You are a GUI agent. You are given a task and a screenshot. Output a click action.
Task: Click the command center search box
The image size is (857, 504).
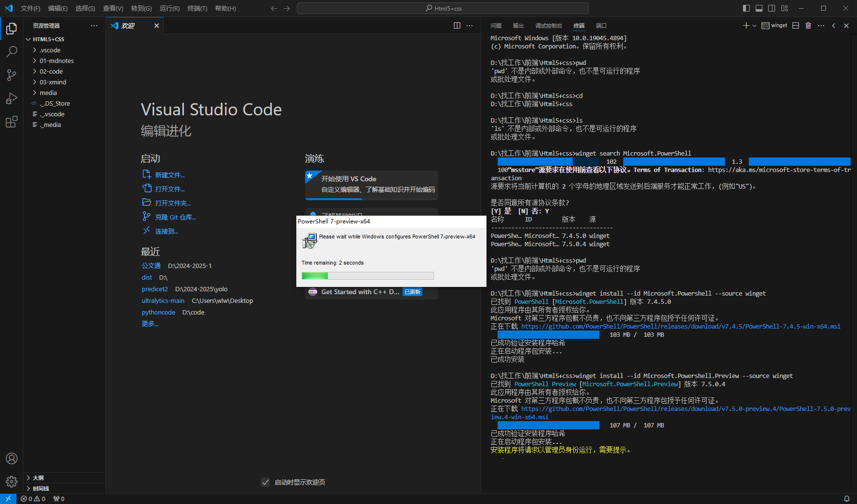[443, 8]
